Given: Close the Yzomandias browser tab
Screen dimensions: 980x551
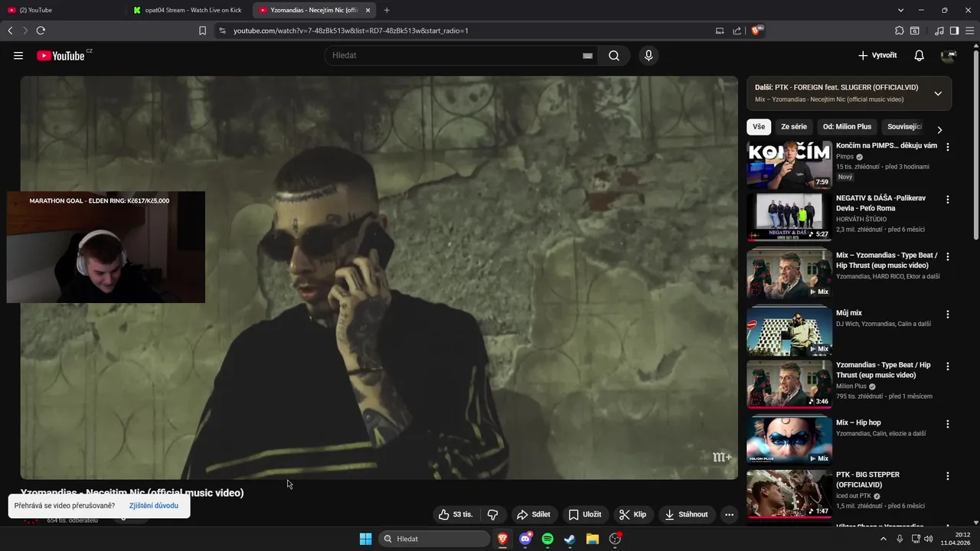Looking at the screenshot, I should point(367,10).
